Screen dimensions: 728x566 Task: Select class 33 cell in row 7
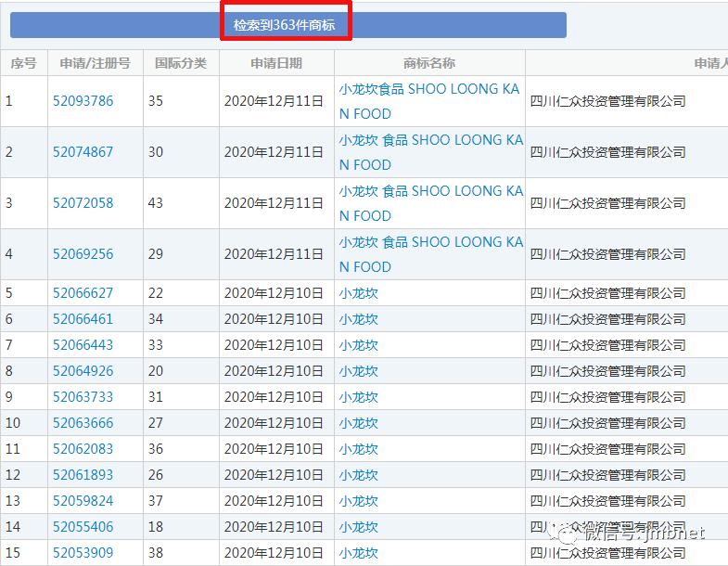coord(181,345)
